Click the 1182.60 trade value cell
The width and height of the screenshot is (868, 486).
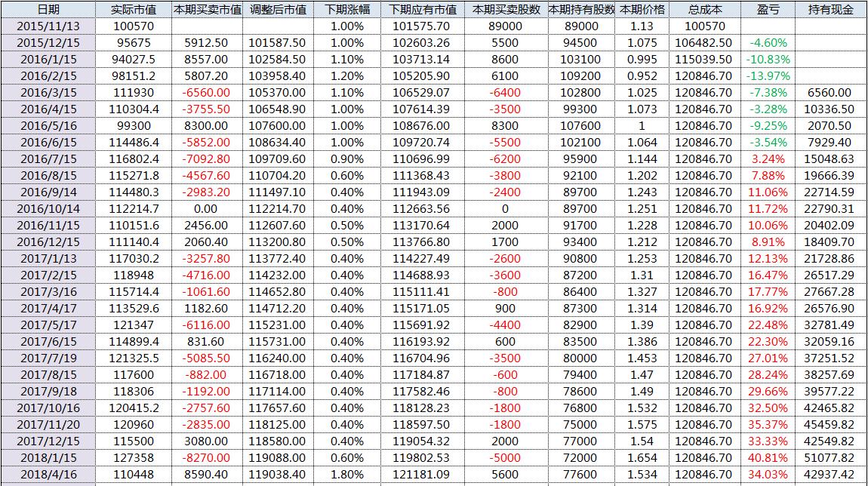[x=207, y=309]
